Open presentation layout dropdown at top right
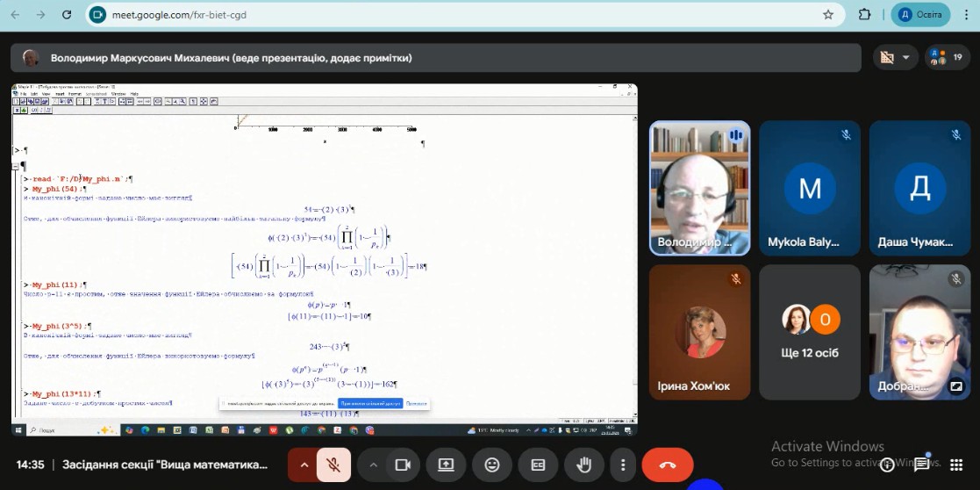 point(895,58)
